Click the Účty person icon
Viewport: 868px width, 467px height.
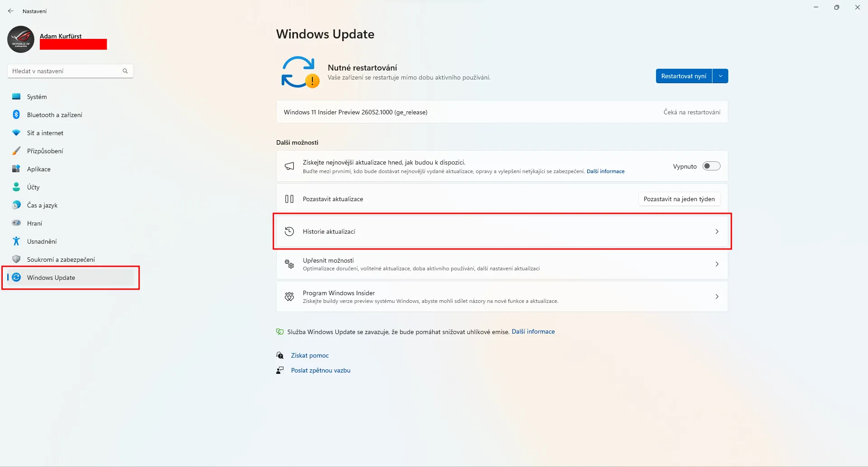(x=16, y=187)
